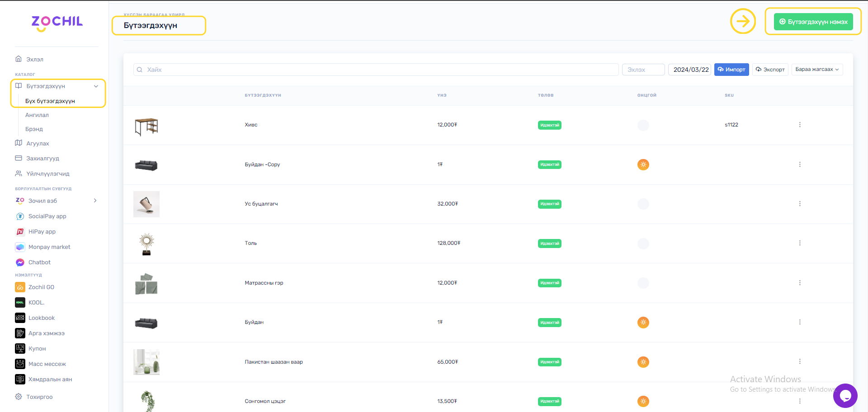Screen dimensions: 868x412
Task: Open three-dot menu for Хивс row
Action: 799,125
